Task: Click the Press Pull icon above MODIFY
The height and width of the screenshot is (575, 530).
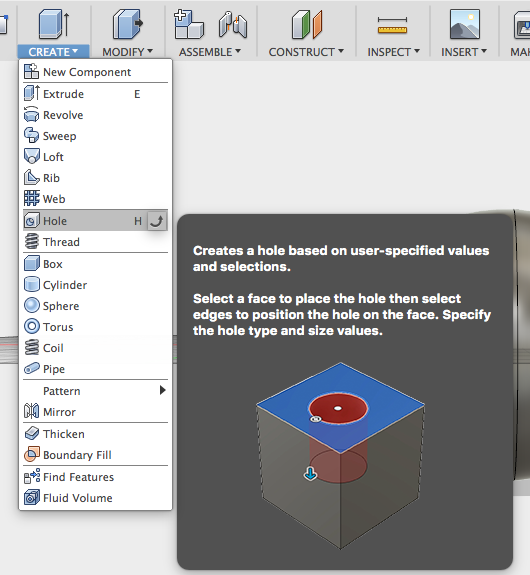Action: pos(128,24)
